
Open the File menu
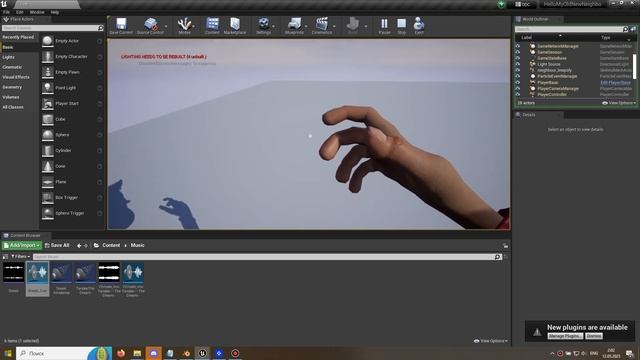[x=7, y=12]
